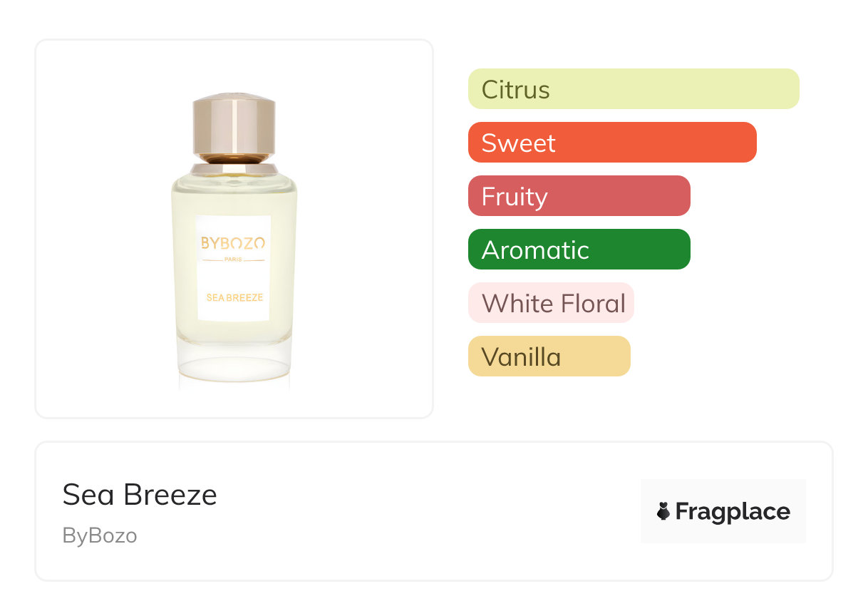
Task: Click the PARIS text on bottle label
Action: 233,259
